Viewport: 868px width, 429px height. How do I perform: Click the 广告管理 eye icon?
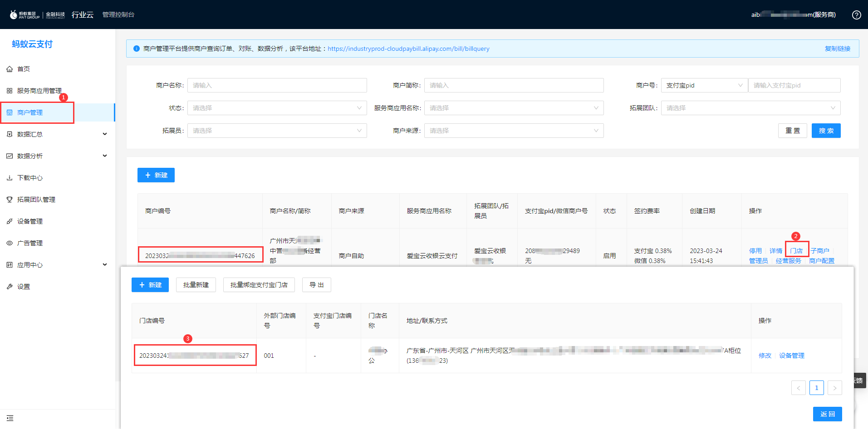10,243
